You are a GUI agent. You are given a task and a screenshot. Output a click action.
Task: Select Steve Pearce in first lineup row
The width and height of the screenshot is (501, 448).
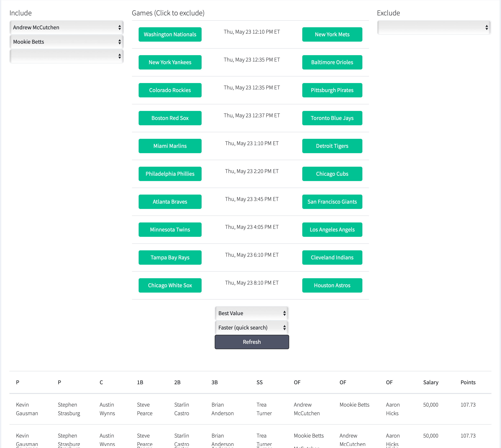click(x=145, y=409)
